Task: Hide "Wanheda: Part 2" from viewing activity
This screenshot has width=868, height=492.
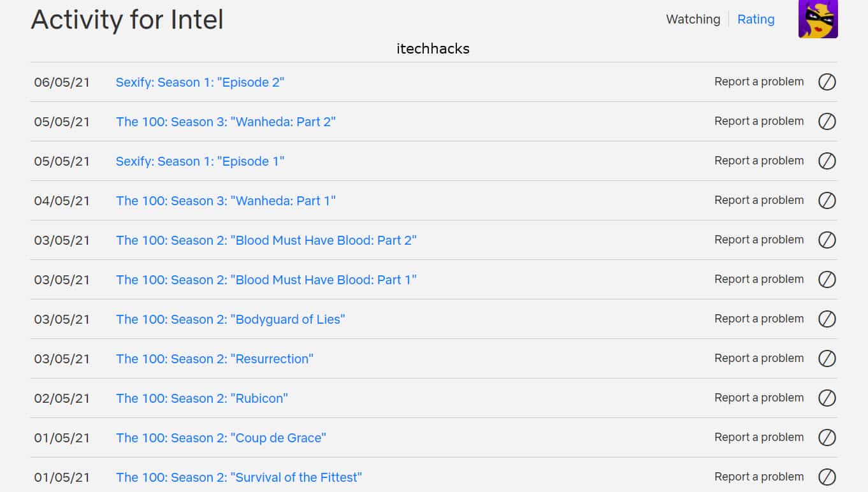Action: point(827,122)
